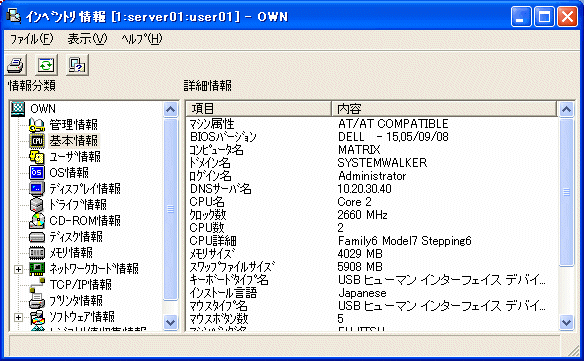This screenshot has height=361, width=584.
Task: Minimize the インベントリ情報 window
Action: [521, 17]
